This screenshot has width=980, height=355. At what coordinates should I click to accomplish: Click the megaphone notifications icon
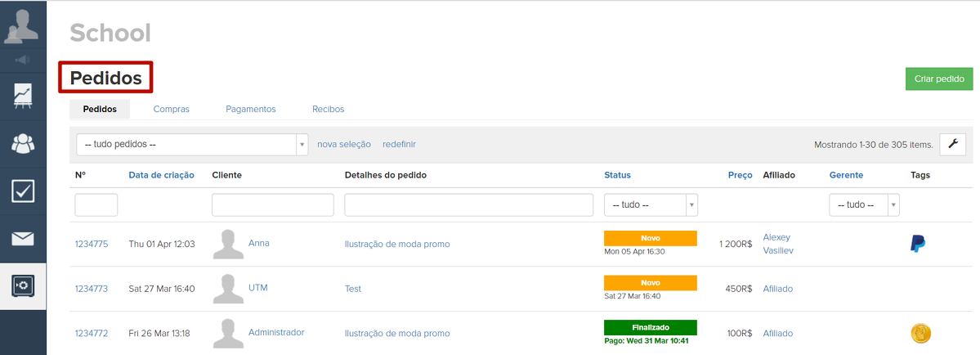point(23,60)
